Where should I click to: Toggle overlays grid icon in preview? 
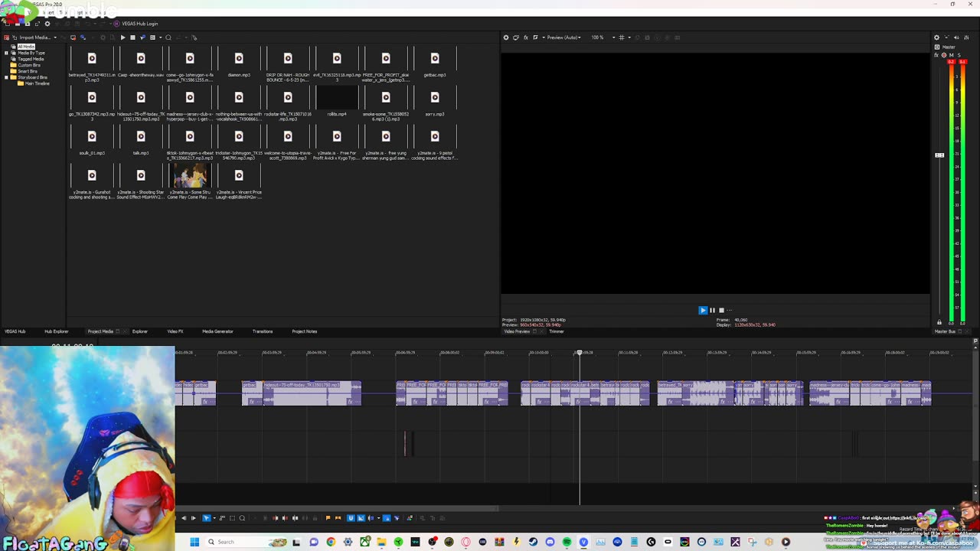click(622, 37)
